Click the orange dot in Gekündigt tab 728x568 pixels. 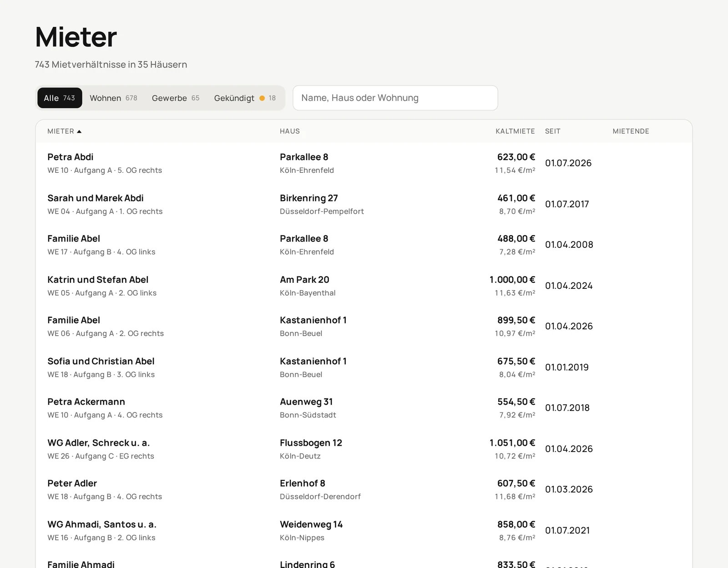[262, 98]
